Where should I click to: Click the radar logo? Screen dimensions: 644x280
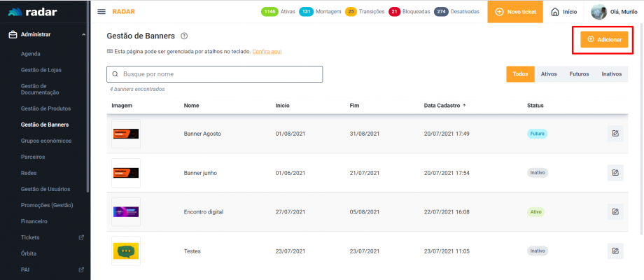point(31,12)
